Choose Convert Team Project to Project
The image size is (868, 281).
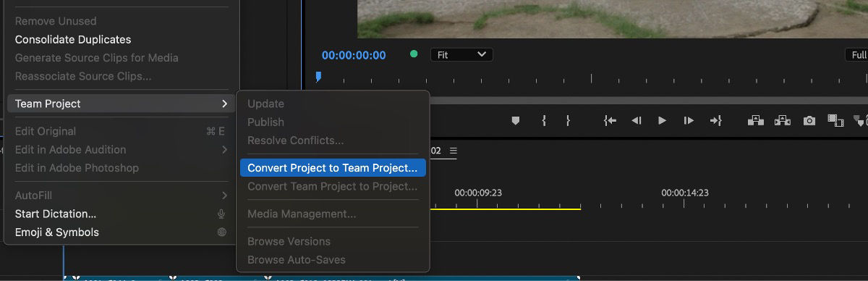pyautogui.click(x=333, y=186)
